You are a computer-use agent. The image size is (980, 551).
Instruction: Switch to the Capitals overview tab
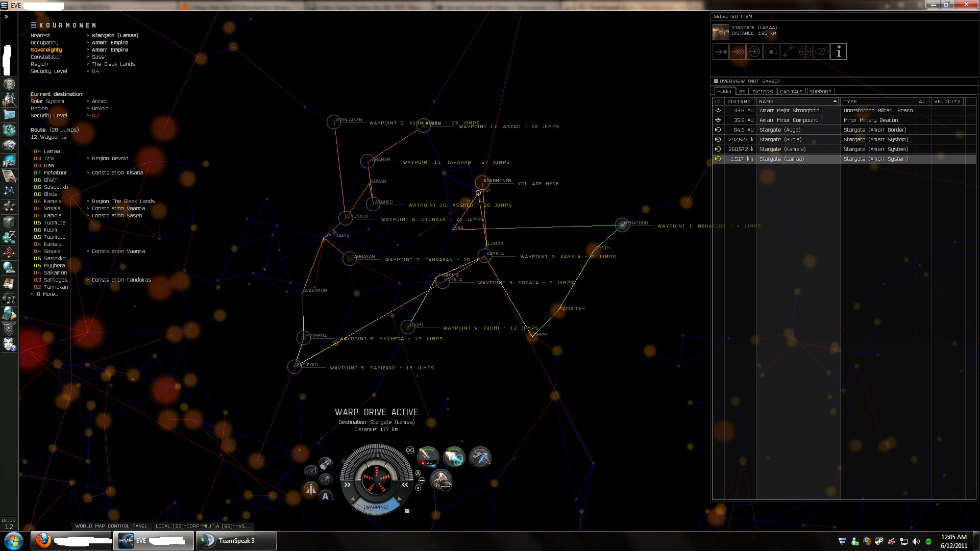point(791,92)
